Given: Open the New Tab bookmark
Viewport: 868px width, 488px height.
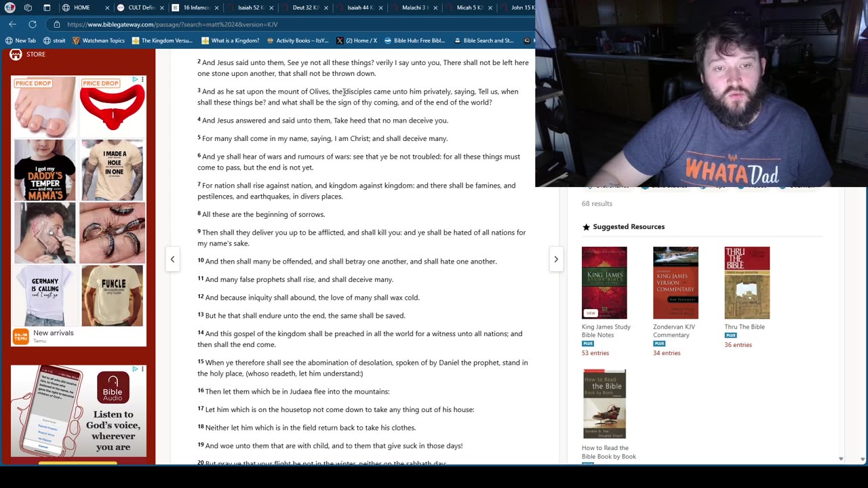Looking at the screenshot, I should coord(20,41).
